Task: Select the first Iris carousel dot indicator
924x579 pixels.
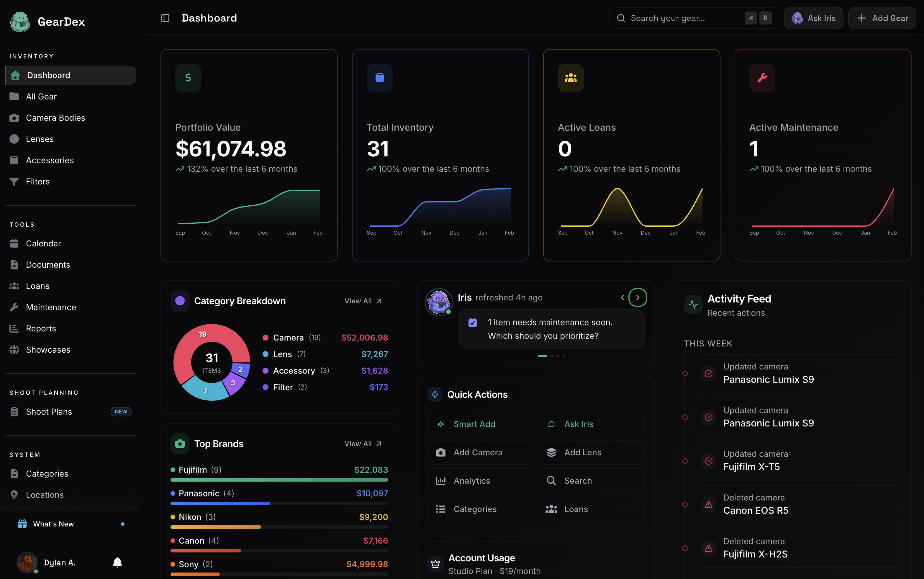Action: (x=542, y=356)
